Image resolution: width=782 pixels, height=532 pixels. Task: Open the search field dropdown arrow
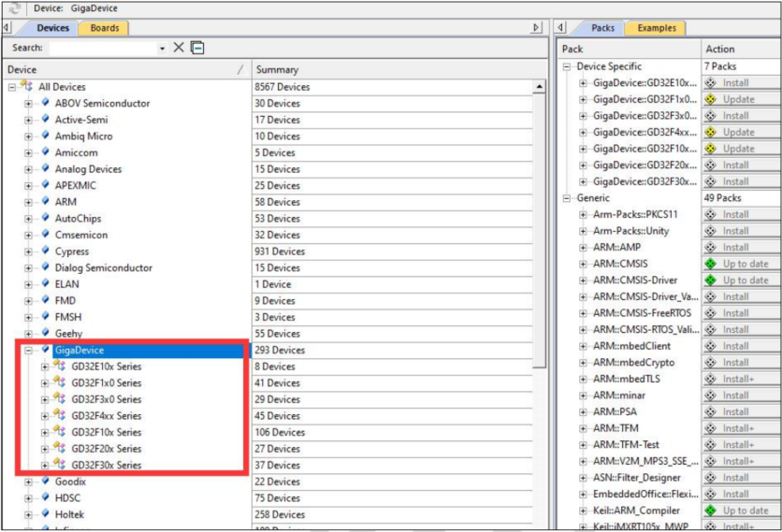click(x=162, y=49)
